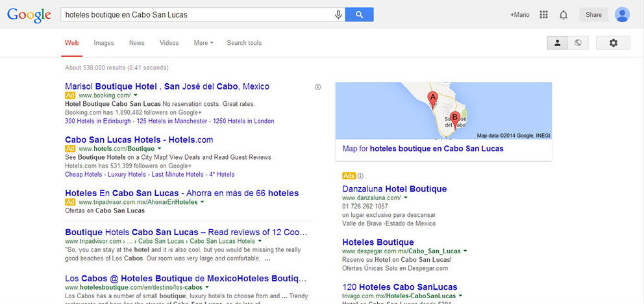The height and width of the screenshot is (304, 644).
Task: Click the blue search magnifier button
Action: pos(360,15)
